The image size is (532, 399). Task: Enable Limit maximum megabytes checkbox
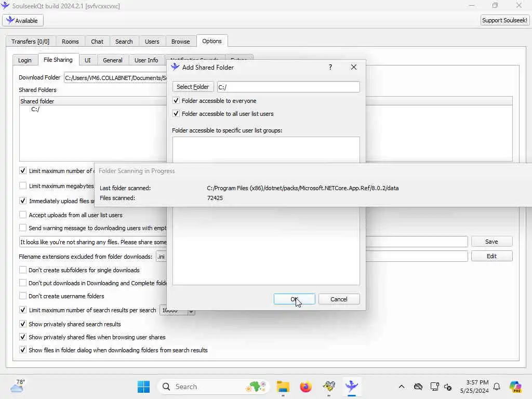(23, 185)
